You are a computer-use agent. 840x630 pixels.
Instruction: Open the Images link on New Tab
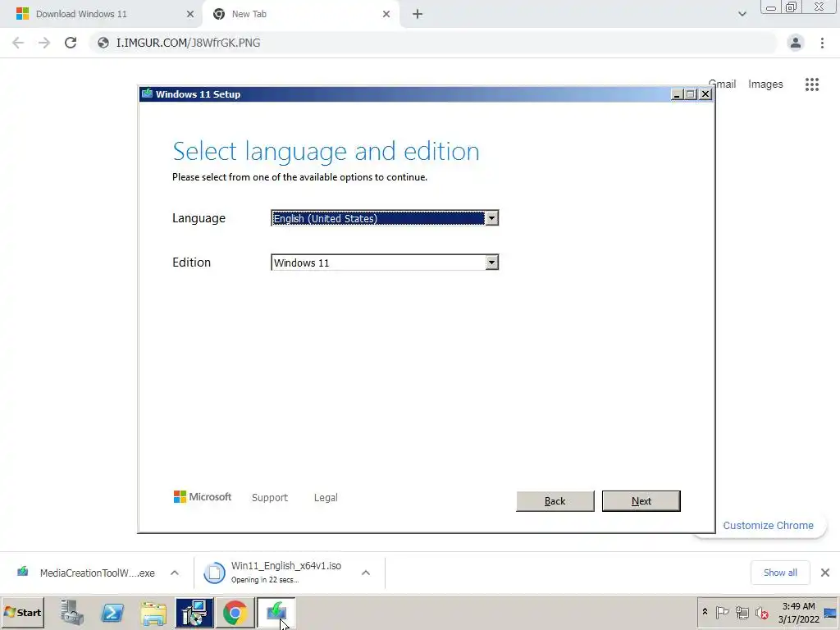tap(765, 84)
